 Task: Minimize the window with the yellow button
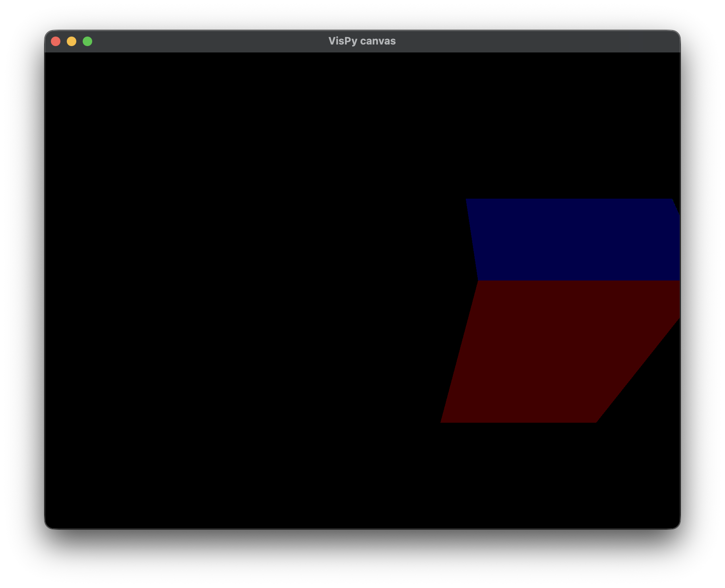pyautogui.click(x=72, y=41)
